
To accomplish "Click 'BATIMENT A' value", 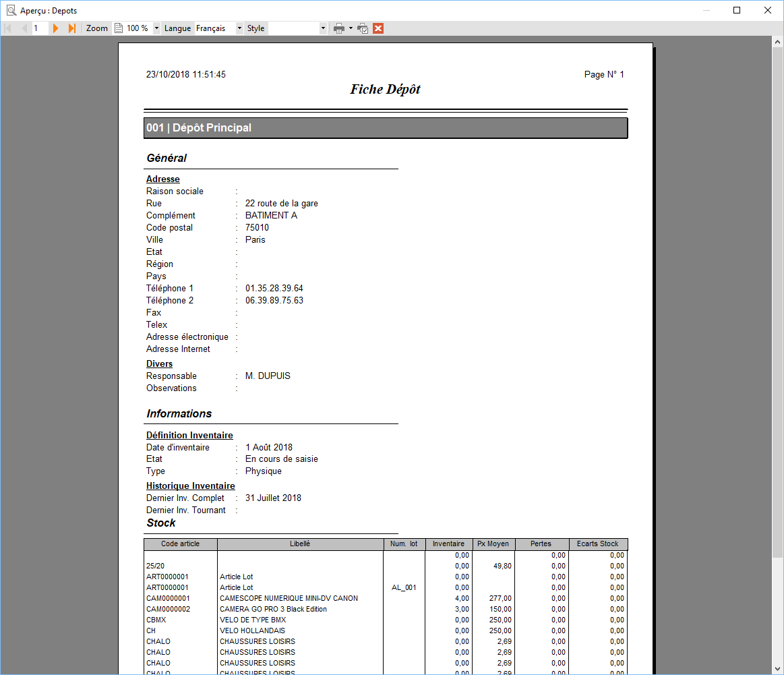I will click(x=271, y=216).
